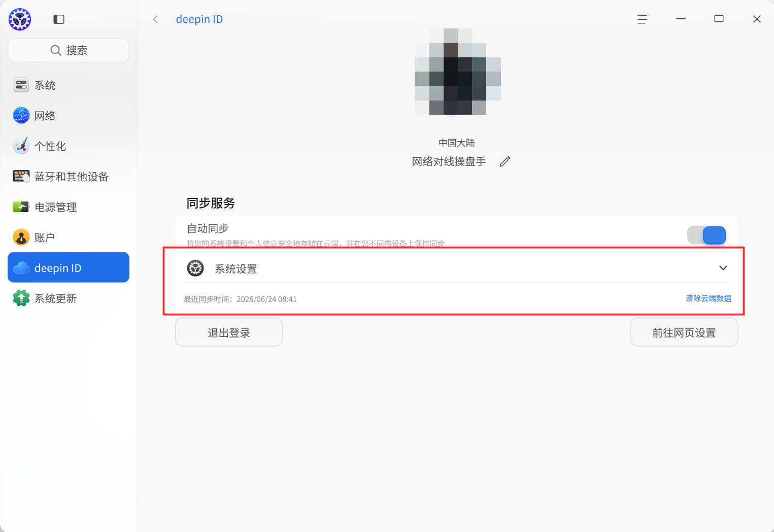Focus the 搜索 search field

(69, 50)
